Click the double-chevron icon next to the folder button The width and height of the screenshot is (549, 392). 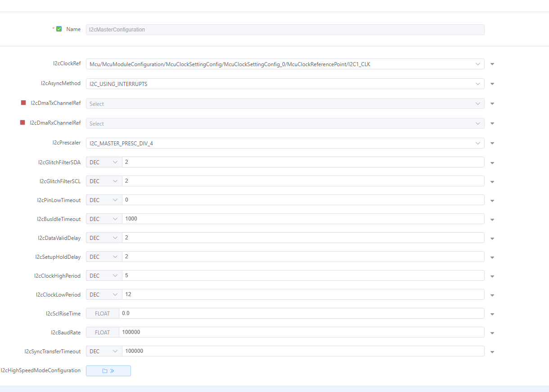tap(112, 370)
